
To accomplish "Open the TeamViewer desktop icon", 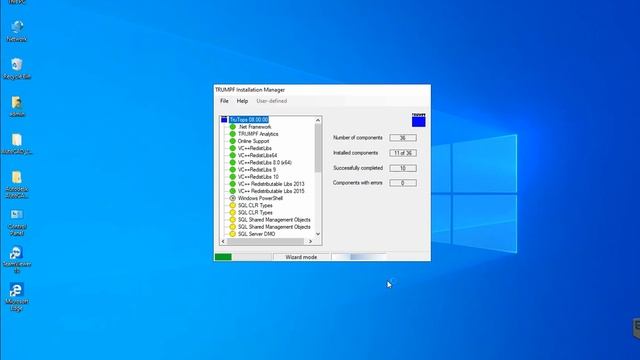I will 17,259.
